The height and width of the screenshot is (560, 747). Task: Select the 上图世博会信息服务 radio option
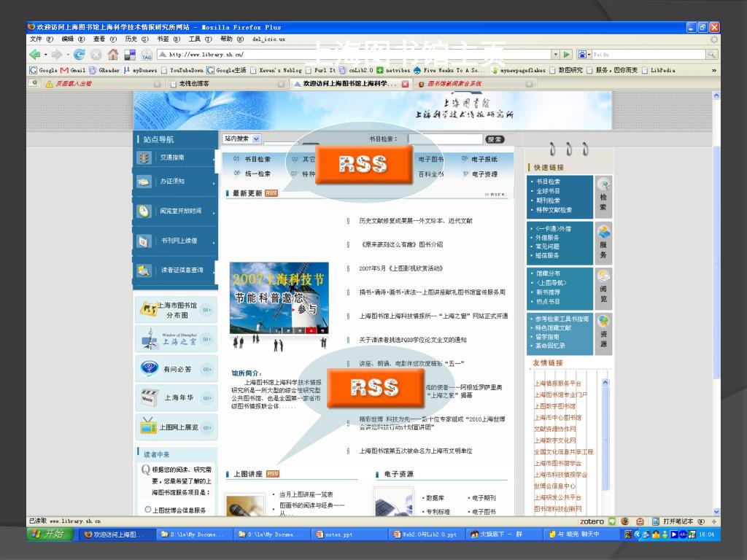[x=148, y=510]
